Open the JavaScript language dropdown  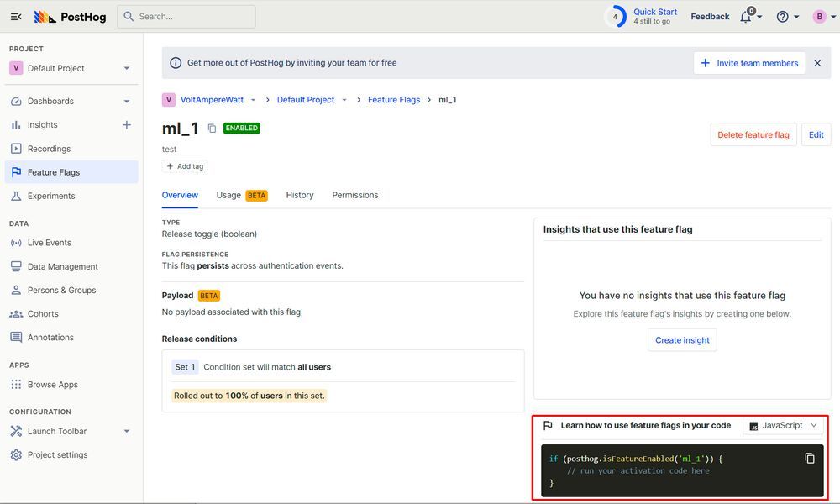point(783,426)
